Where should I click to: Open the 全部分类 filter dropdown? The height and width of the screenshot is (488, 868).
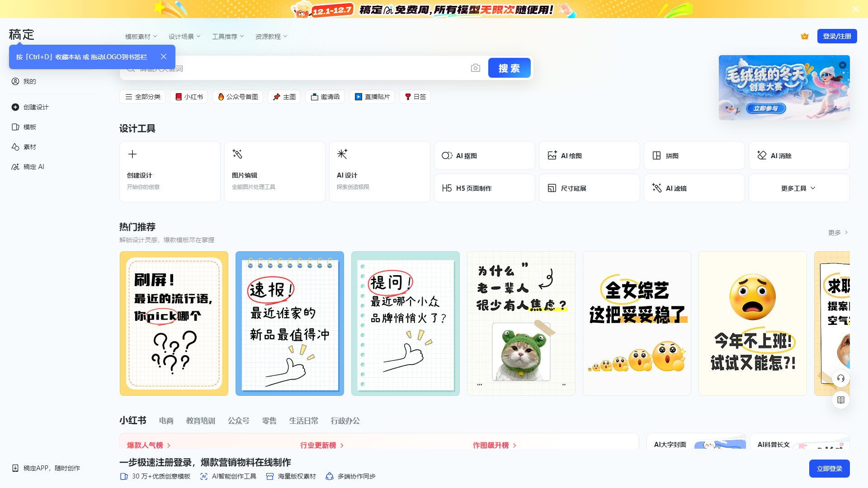[142, 96]
